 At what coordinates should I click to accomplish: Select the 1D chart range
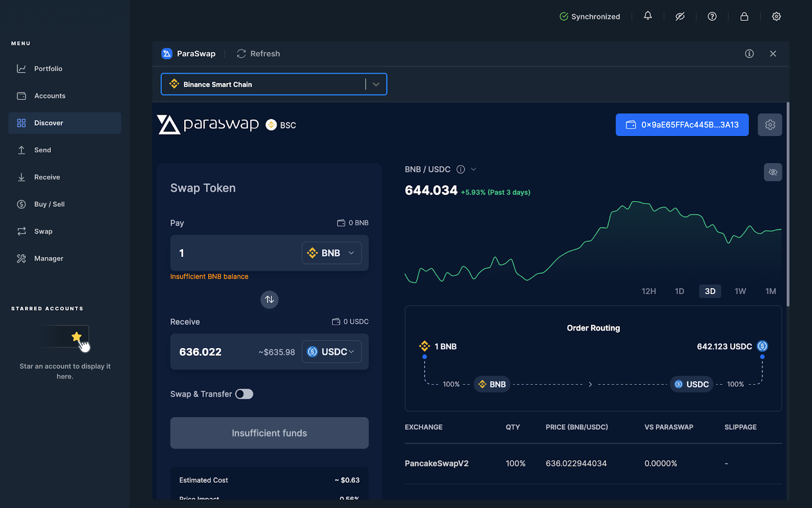click(680, 291)
